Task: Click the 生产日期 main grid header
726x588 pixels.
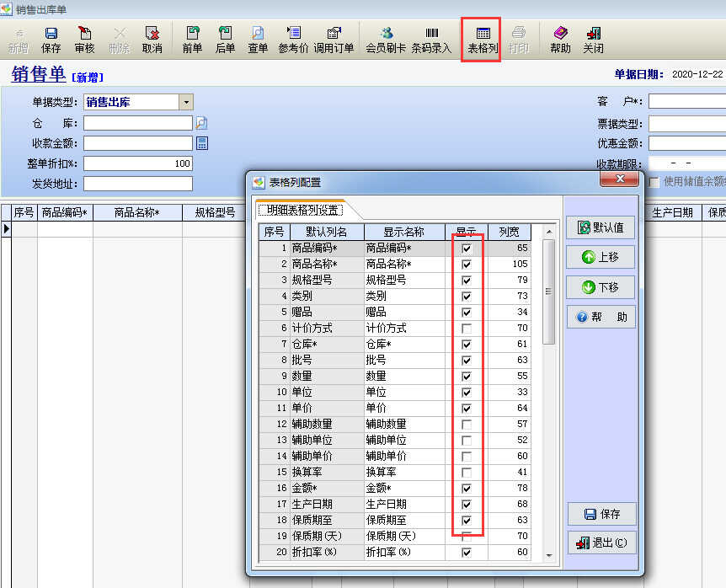Action: tap(672, 212)
